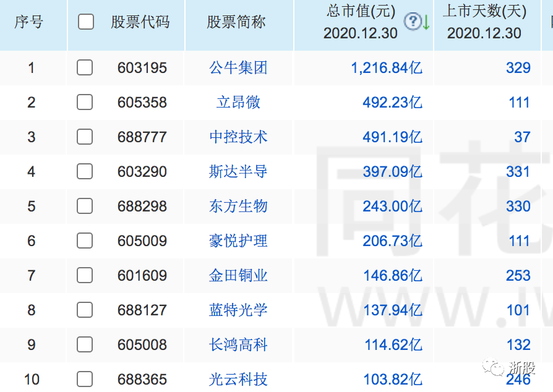Click listing days 101 for 蓝特光学
The image size is (553, 392).
point(518,310)
